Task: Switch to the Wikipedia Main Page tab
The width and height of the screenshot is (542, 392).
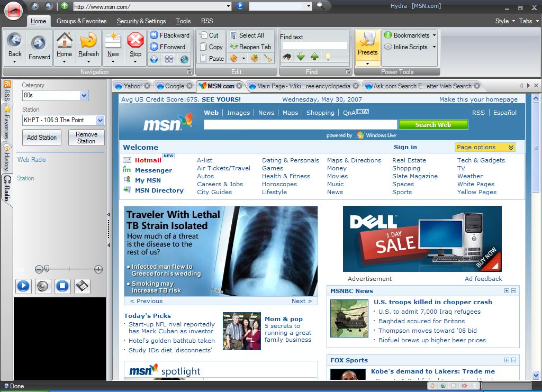Action: (x=303, y=86)
